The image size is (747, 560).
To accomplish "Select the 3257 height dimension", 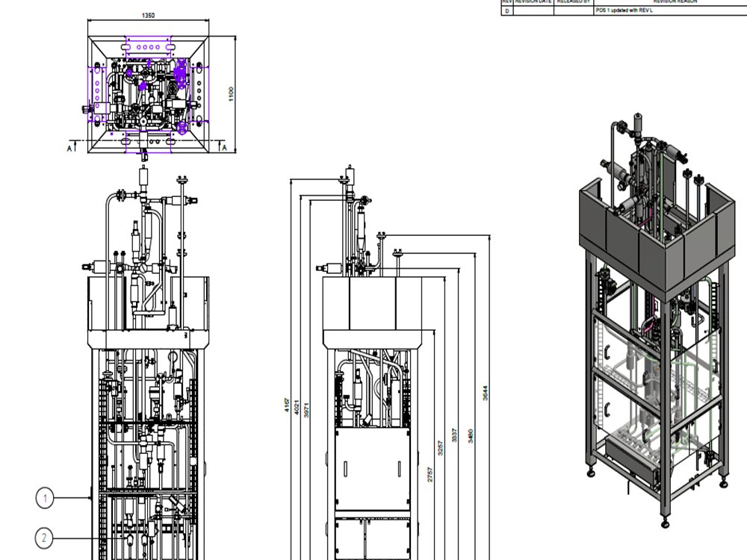I will (440, 447).
